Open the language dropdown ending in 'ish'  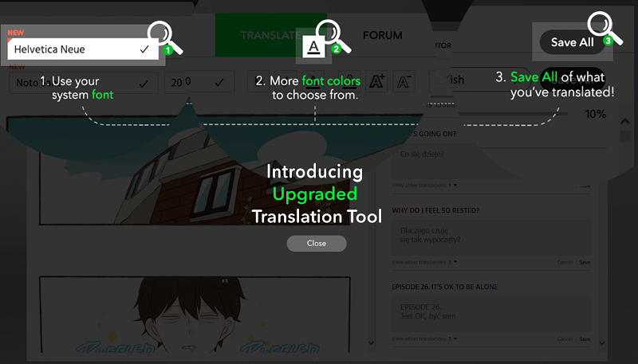coord(480,80)
